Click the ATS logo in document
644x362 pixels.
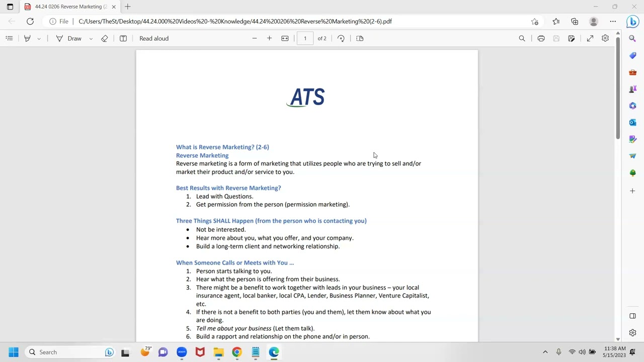pyautogui.click(x=306, y=97)
